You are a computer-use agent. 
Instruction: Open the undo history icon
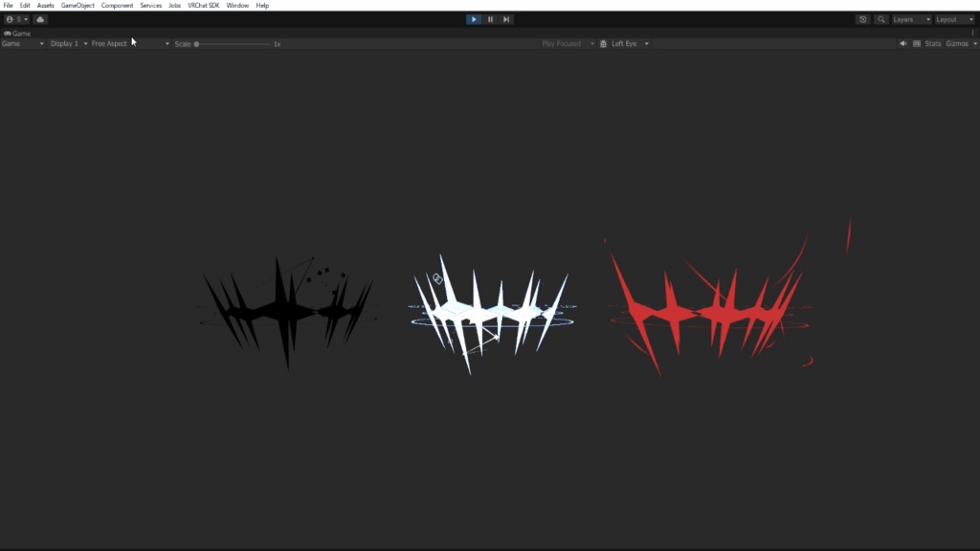[x=863, y=19]
